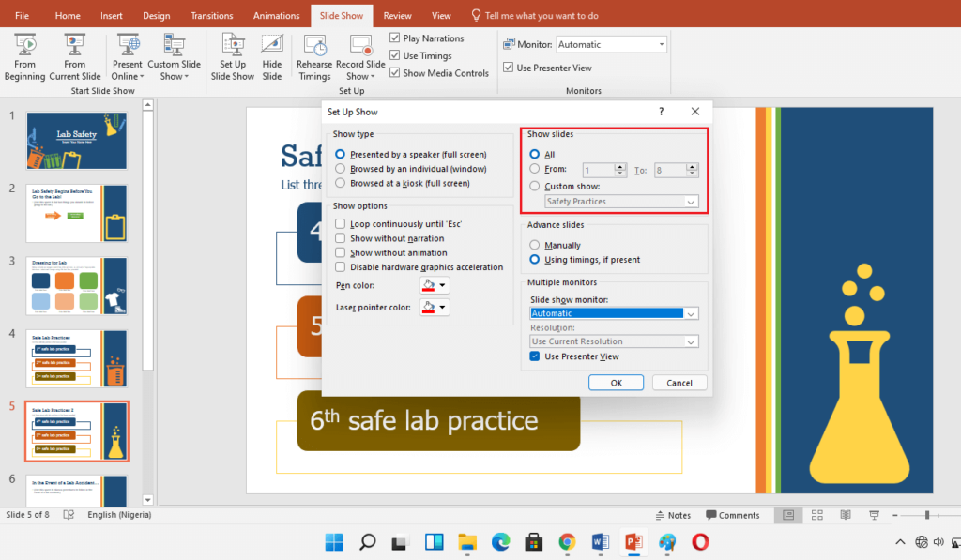Select slide 3 thumbnail Dressing for Lab
Image resolution: width=961 pixels, height=560 pixels.
click(x=77, y=286)
